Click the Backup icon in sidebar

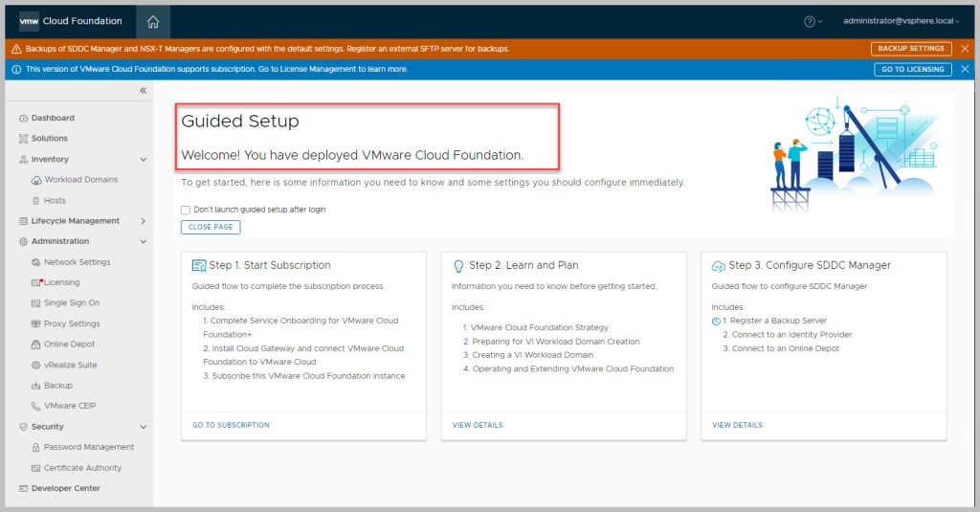pos(36,386)
